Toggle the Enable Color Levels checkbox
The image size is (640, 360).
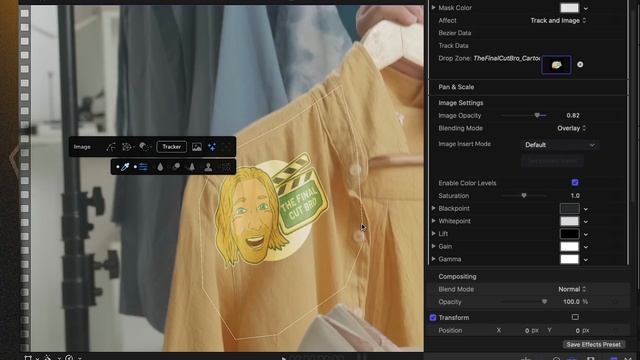[575, 182]
